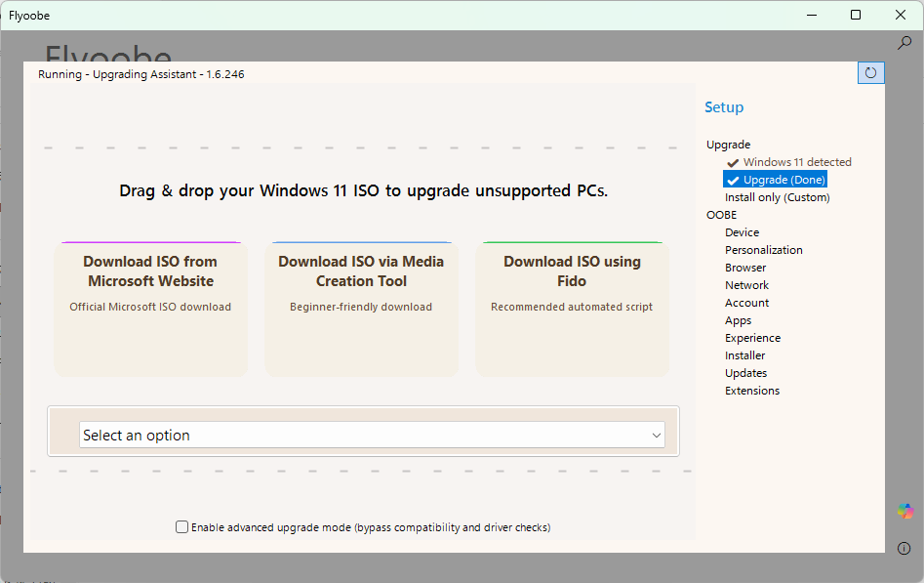Open the Network setup page
This screenshot has height=583, width=924.
[x=746, y=285]
